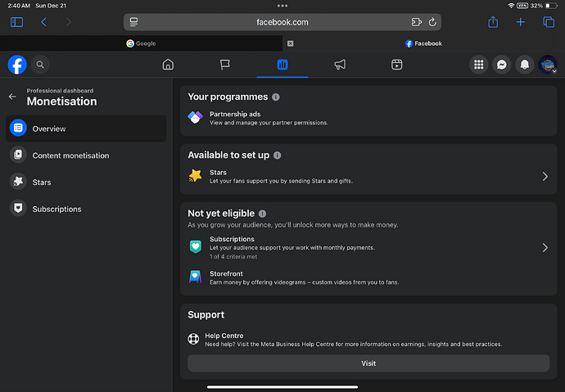Click info icon beside Your programmes
This screenshot has width=565, height=392.
tap(276, 97)
